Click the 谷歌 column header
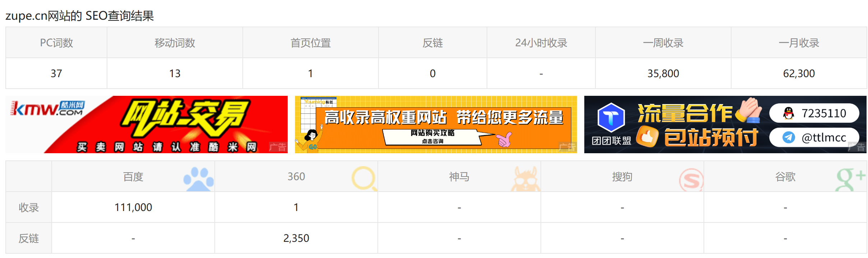Viewport: 868px width, 258px height. point(785,177)
